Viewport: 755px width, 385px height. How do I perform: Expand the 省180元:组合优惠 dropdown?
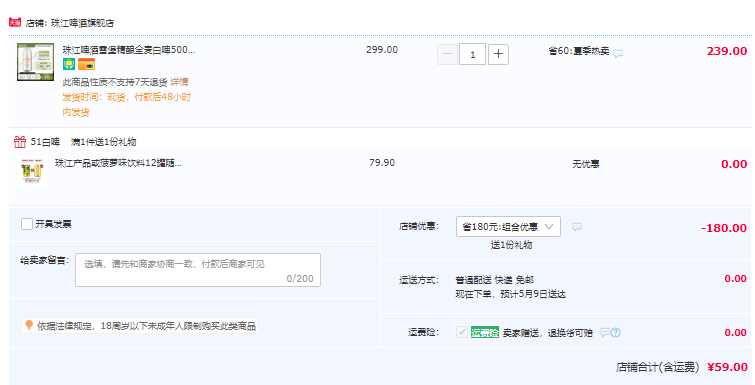click(508, 227)
